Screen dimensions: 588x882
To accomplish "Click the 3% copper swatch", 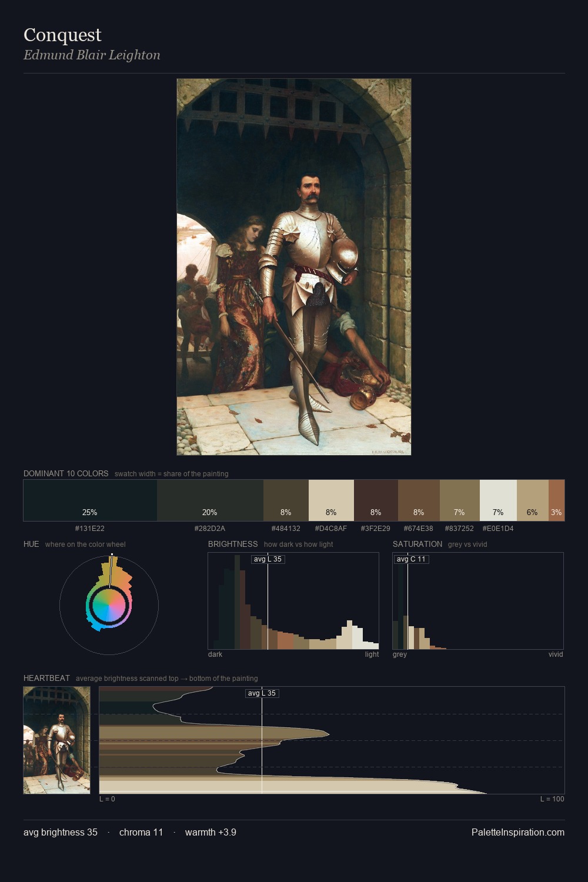I will [556, 500].
